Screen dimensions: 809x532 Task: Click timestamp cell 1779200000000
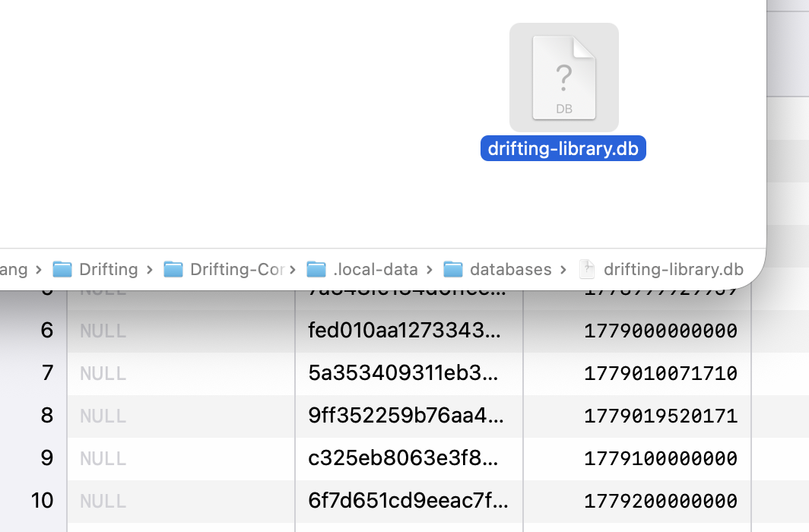(x=637, y=501)
